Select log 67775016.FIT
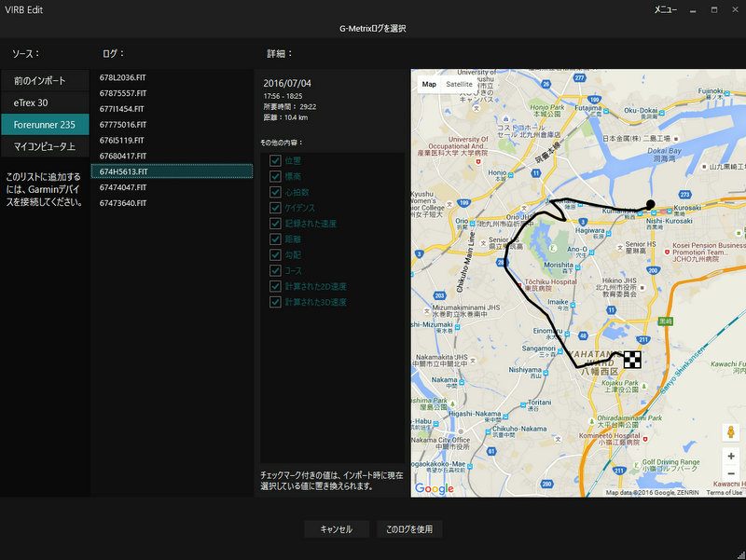746x560 pixels. [172, 125]
